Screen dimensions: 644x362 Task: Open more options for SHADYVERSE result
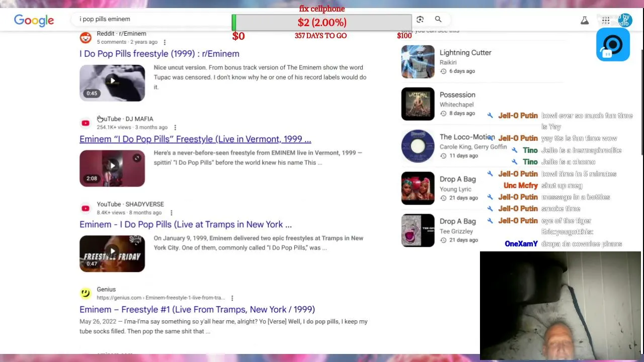pos(171,213)
